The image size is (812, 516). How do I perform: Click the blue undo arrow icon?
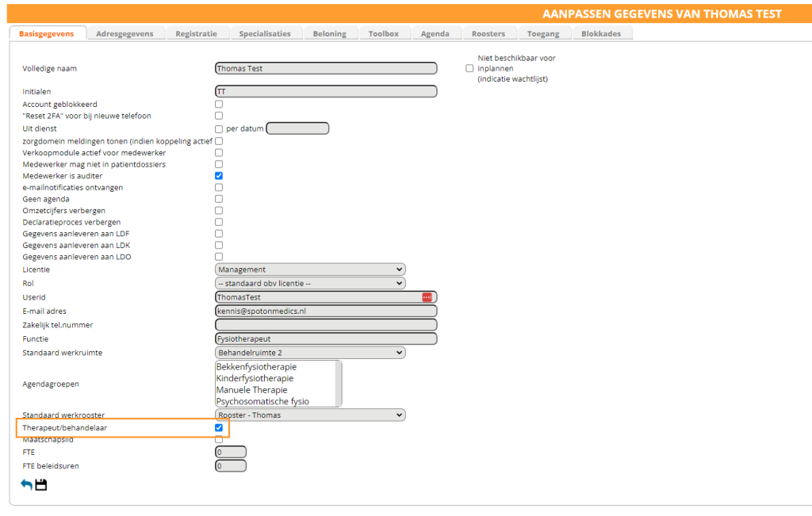tap(26, 484)
